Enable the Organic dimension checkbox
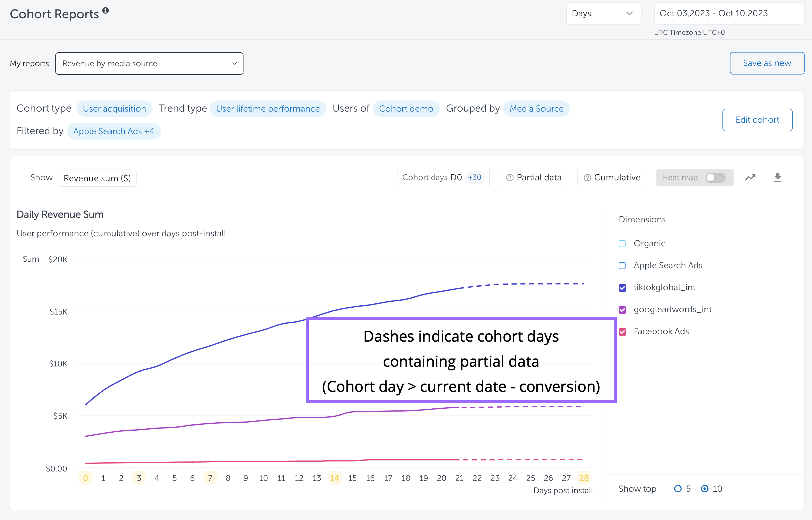The width and height of the screenshot is (812, 520). tap(622, 244)
